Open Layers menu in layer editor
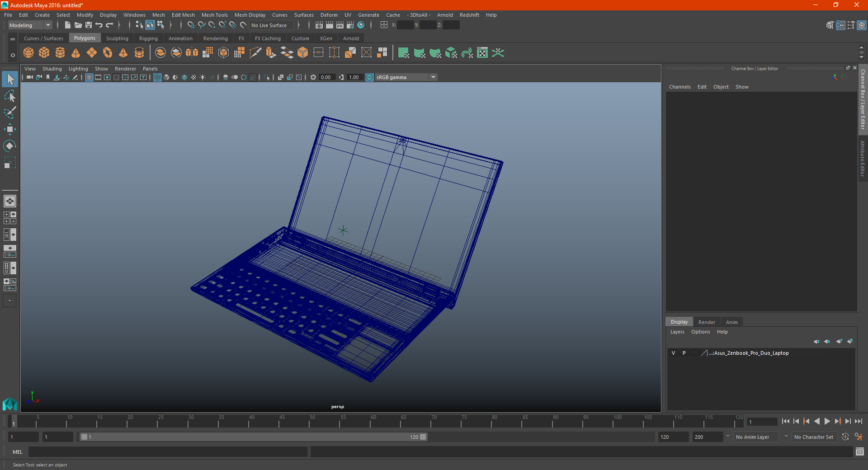Screen dimensions: 868x470 (677, 332)
